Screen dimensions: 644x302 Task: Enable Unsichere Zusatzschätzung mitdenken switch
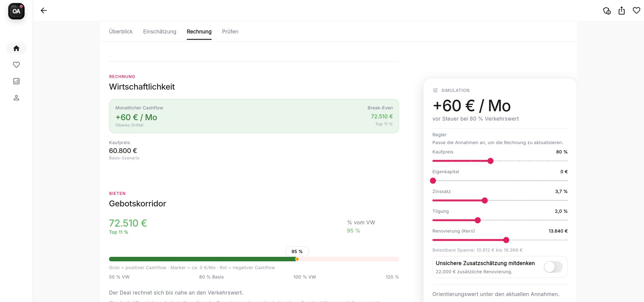tap(553, 267)
